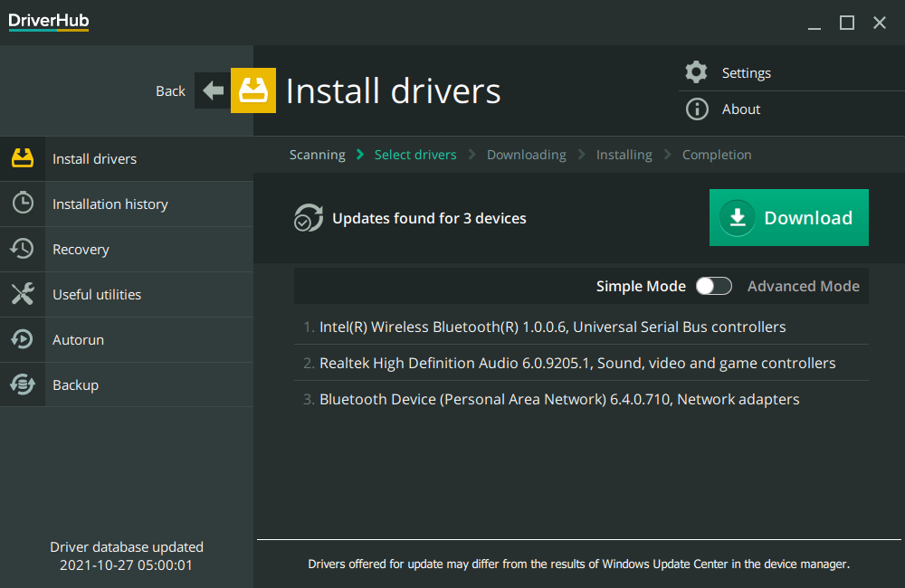Select the Intel(R) Wireless Bluetooth(R) driver row
Screen dimensions: 905x588
pos(581,327)
